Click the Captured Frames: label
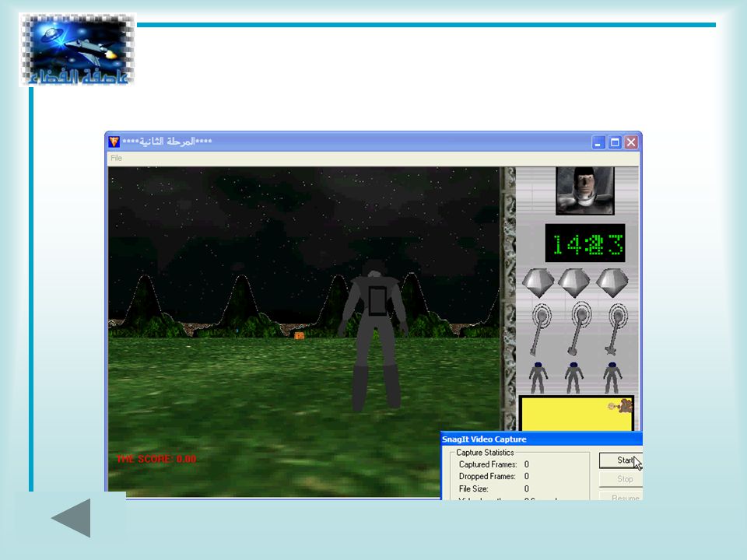This screenshot has height=560, width=747. coord(488,464)
